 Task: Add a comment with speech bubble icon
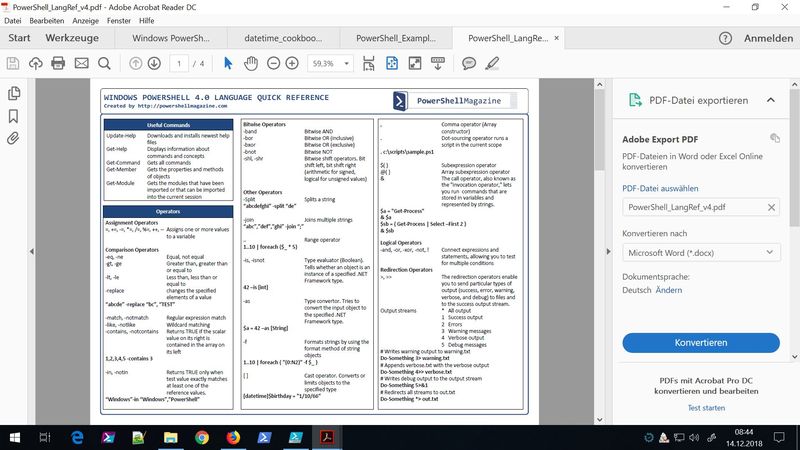pos(469,63)
